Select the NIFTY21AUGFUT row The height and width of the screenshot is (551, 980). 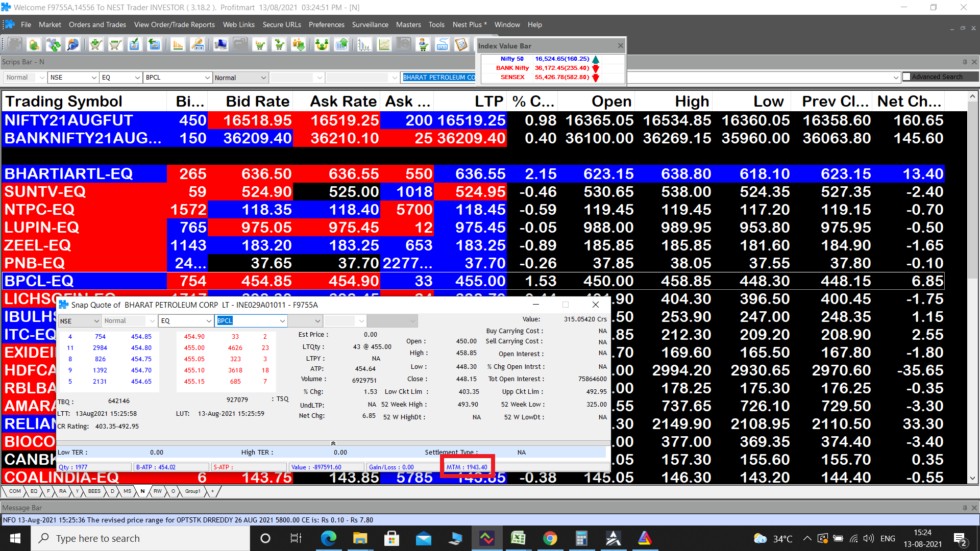tap(473, 120)
